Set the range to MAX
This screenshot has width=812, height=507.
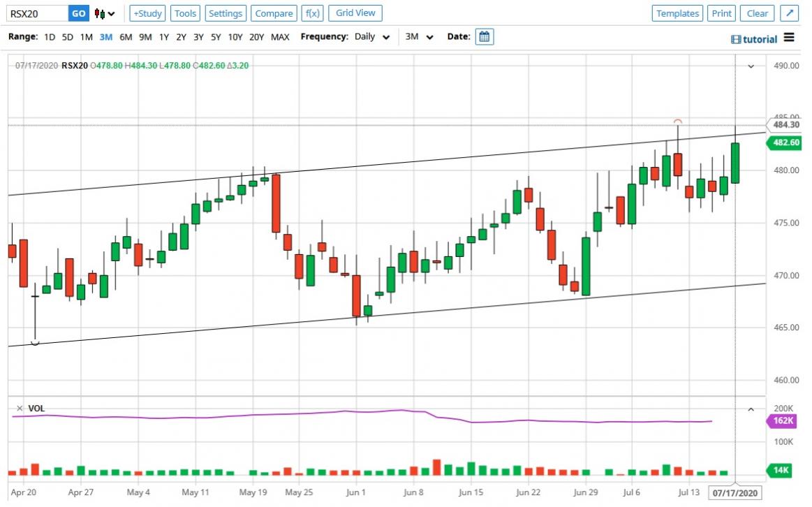click(x=280, y=36)
